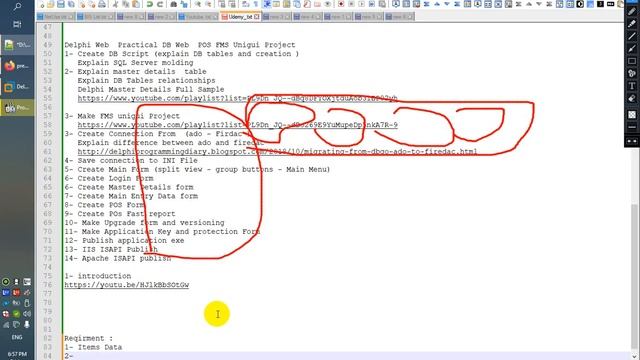
Task: Click 'Delphi Master Details Full Sample' line
Action: coord(151,89)
